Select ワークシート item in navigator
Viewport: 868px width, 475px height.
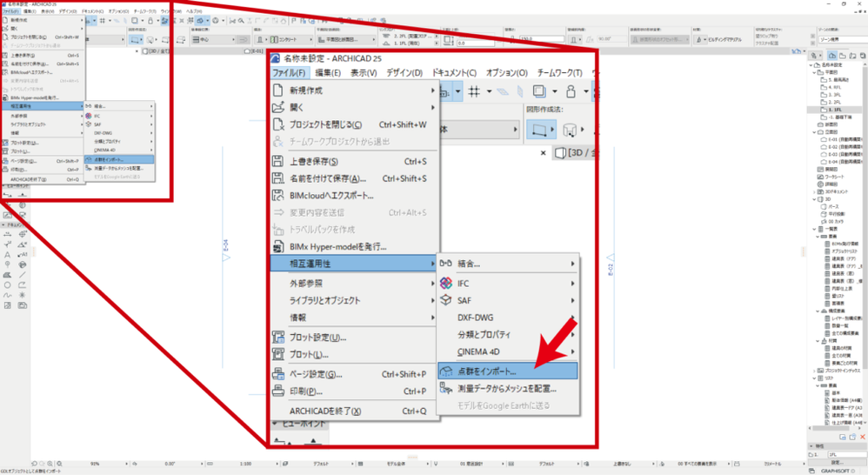[831, 177]
